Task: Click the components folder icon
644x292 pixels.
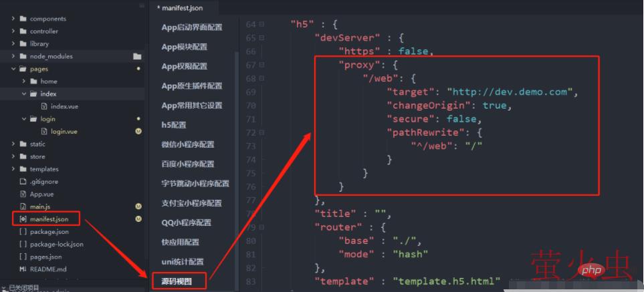Action: click(x=23, y=19)
